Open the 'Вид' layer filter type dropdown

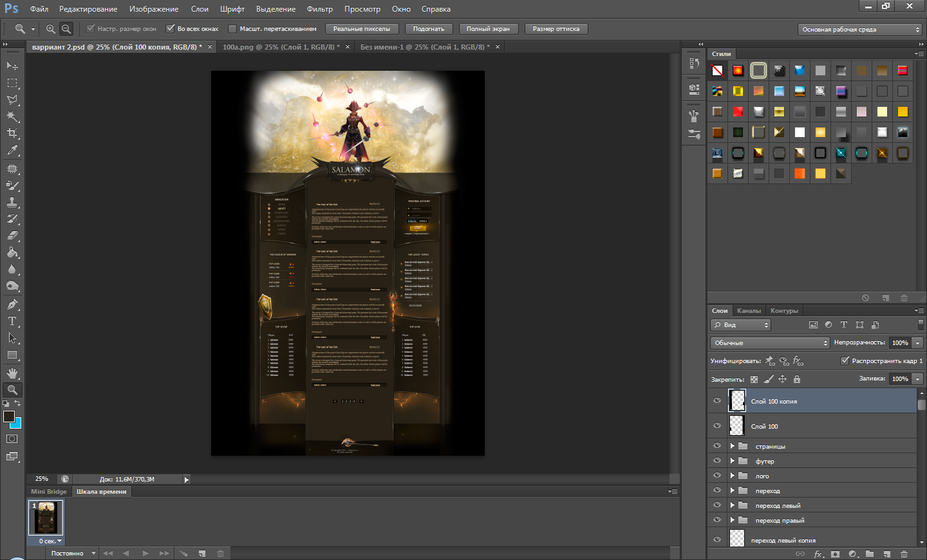[x=740, y=324]
